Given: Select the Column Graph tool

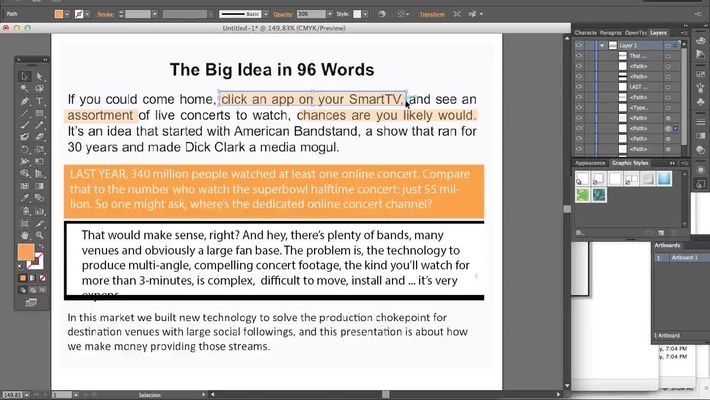Looking at the screenshot, I should click(39, 211).
